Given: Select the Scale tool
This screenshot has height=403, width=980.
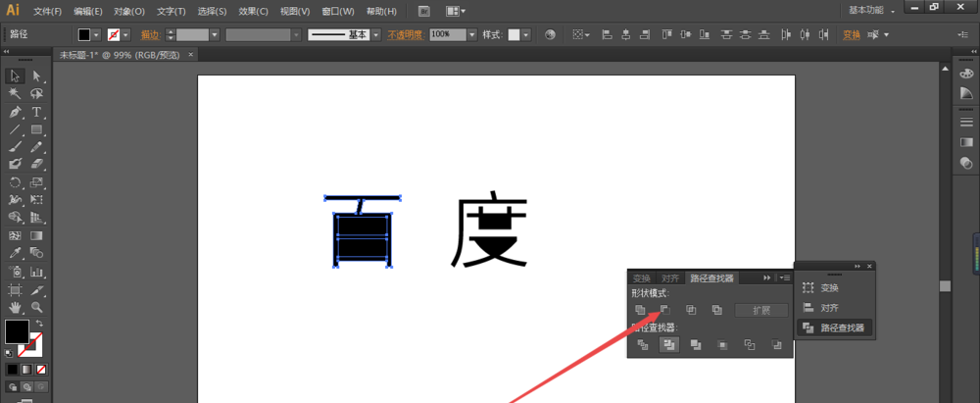Looking at the screenshot, I should pyautogui.click(x=37, y=182).
